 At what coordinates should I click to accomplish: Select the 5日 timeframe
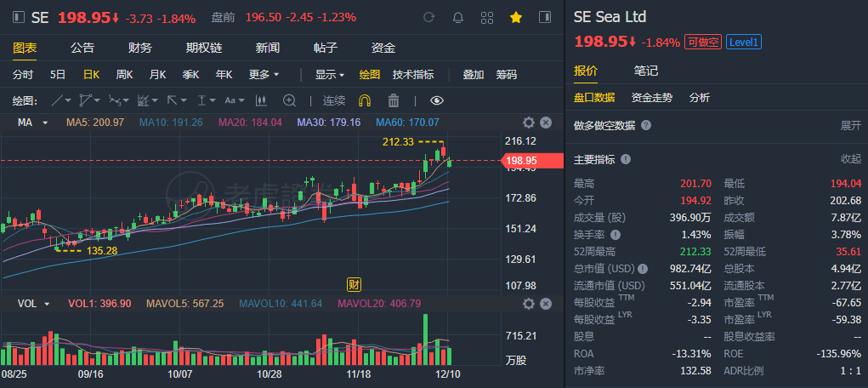point(58,74)
